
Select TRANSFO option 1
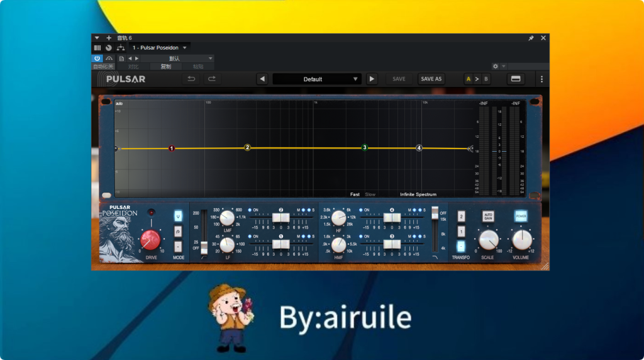461,232
